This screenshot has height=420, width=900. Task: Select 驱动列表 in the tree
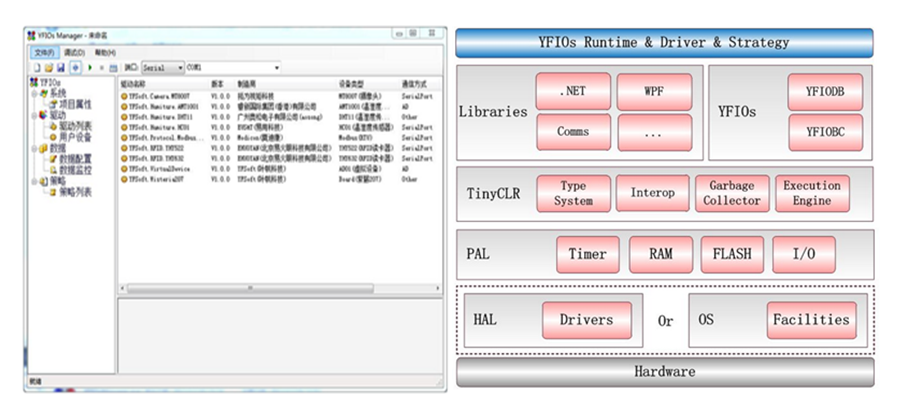[x=75, y=126]
